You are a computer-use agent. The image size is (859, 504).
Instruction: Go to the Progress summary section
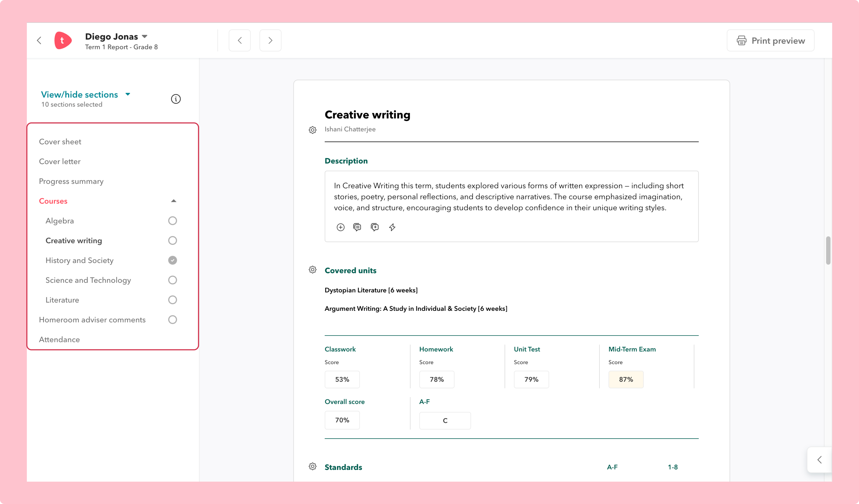tap(71, 181)
